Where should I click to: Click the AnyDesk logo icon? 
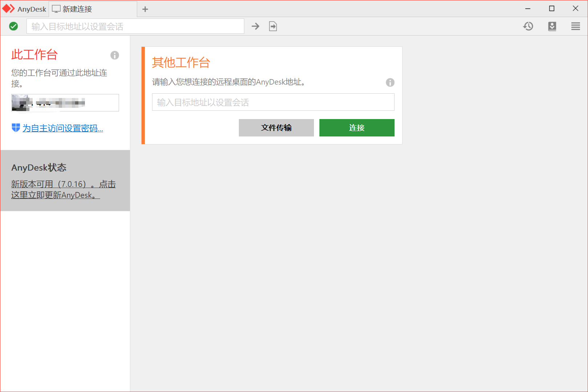(x=8, y=9)
